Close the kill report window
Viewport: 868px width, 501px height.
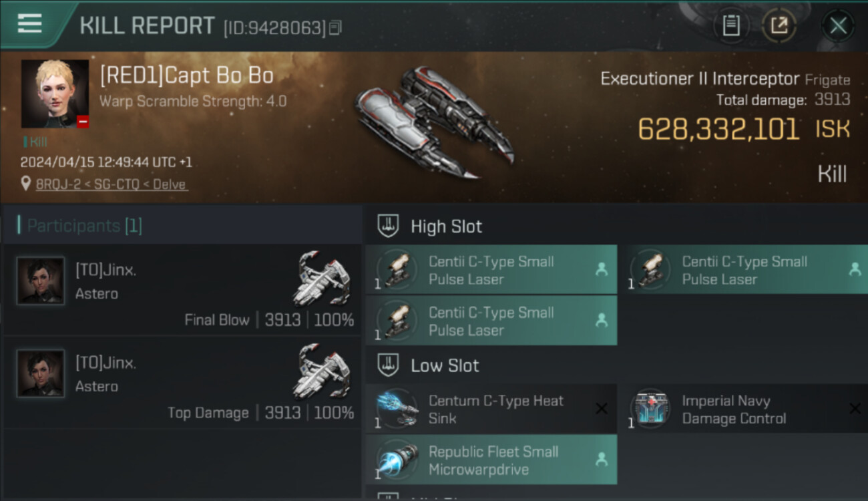(838, 26)
